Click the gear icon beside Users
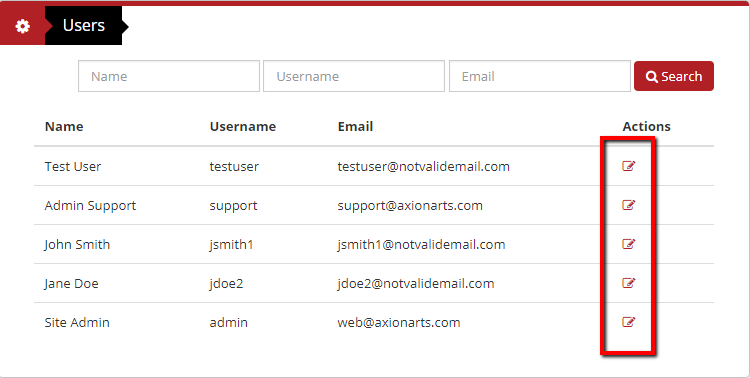Image resolution: width=750 pixels, height=378 pixels. 22,26
